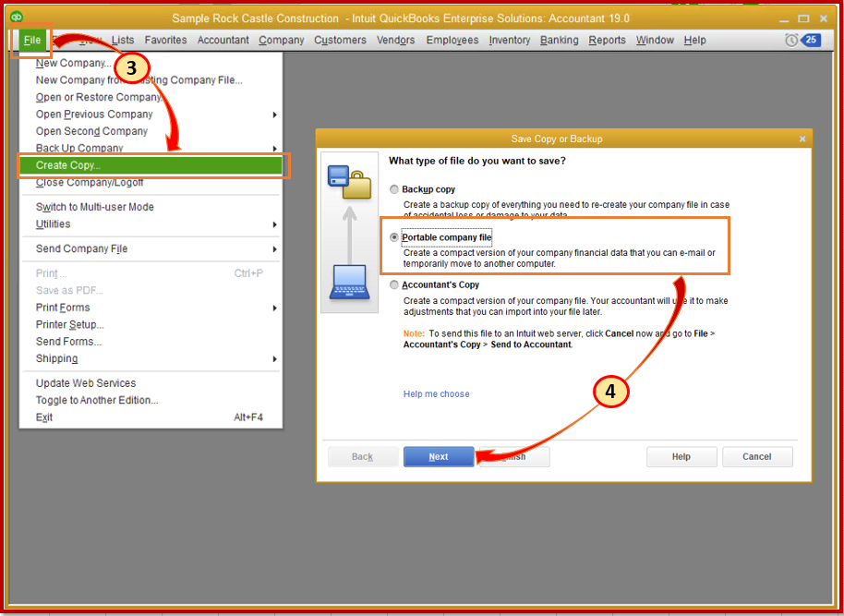Viewport: 844px width, 616px height.
Task: Choose Open or Restore Company
Action: (99, 98)
